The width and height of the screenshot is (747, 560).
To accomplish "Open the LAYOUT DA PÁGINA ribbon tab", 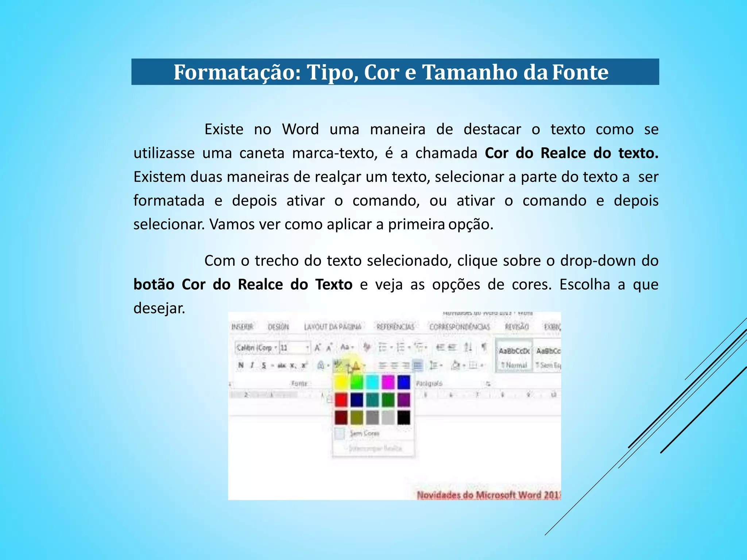I will click(x=333, y=327).
